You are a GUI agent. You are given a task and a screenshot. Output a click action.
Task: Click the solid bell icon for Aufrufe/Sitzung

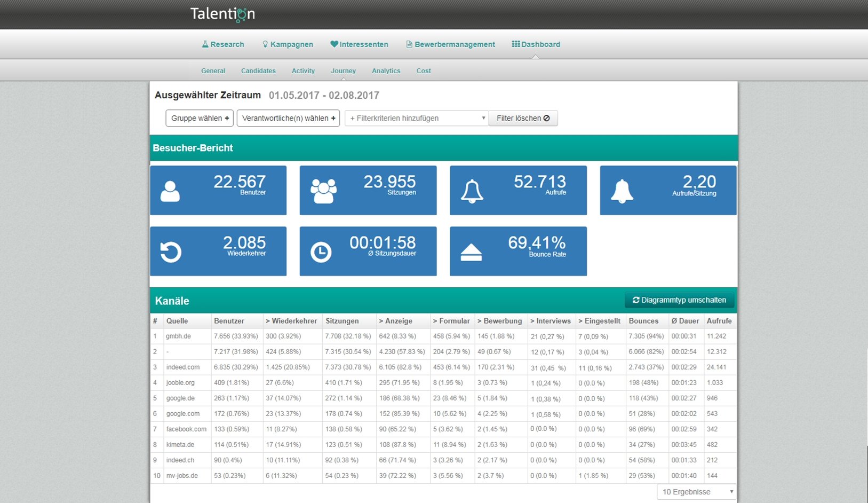[x=622, y=191]
